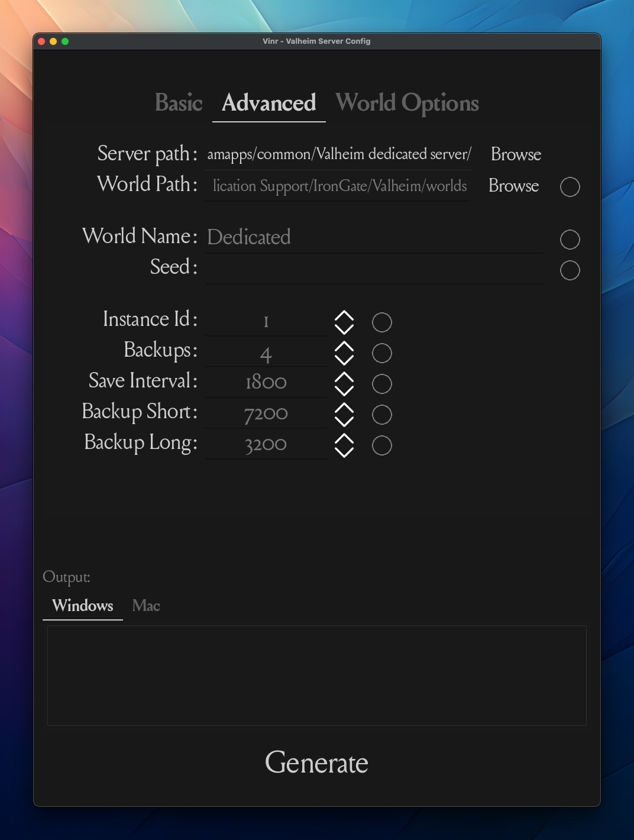Increase Backups with up arrow

click(344, 347)
